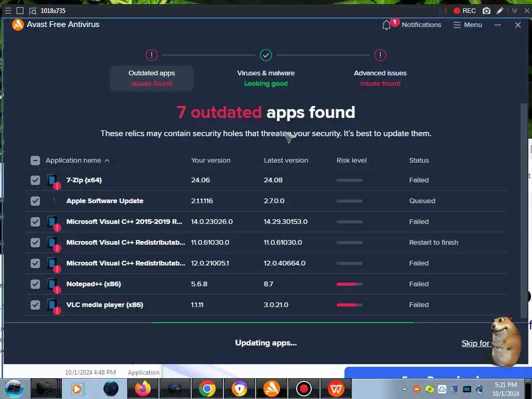Show hidden system tray icons arrow

click(x=404, y=389)
